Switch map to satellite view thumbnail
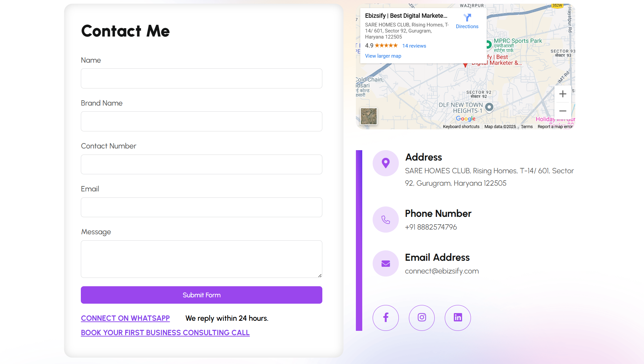 [x=369, y=116]
